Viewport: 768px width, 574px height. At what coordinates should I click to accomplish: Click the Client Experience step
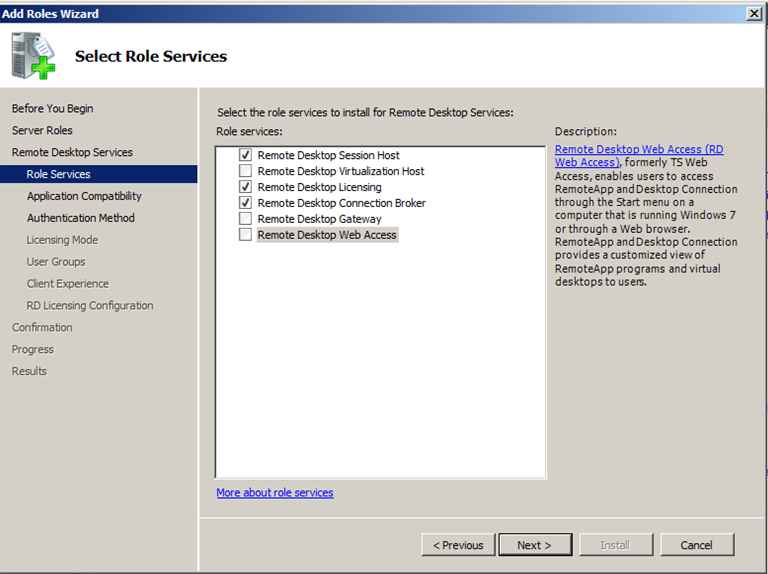click(x=68, y=284)
